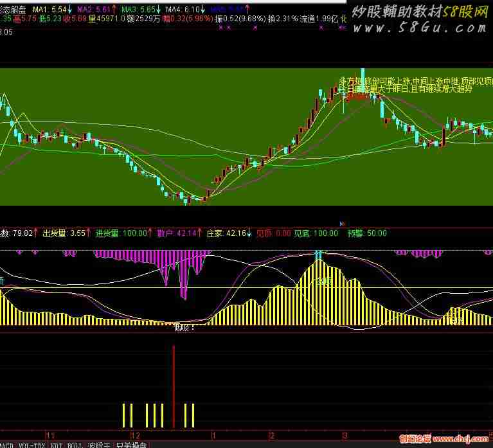Open the VOL-TDX indicator tab
The image size is (493, 448).
[32, 444]
